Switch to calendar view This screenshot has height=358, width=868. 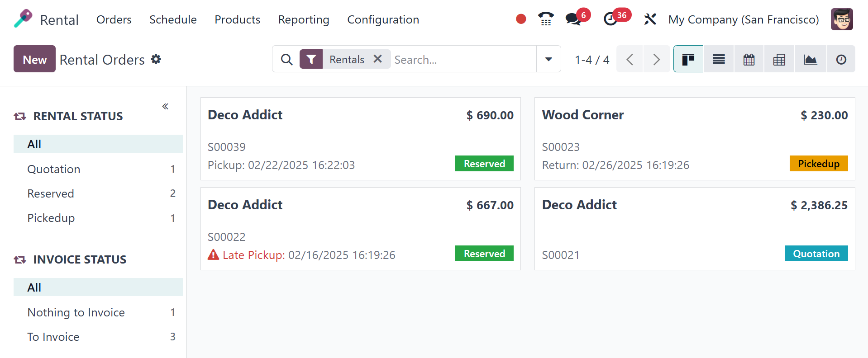749,59
